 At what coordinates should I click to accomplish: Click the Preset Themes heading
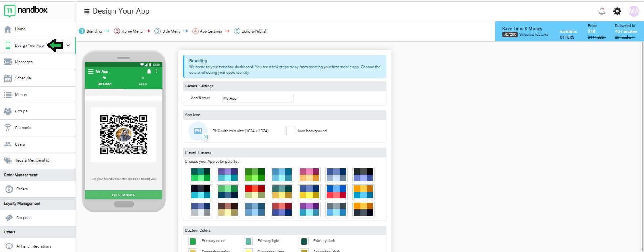pyautogui.click(x=198, y=152)
